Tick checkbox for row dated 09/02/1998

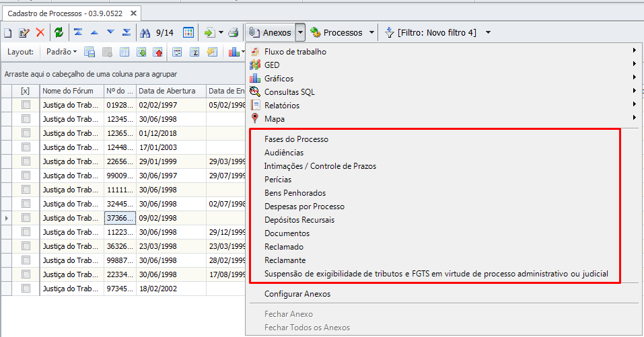click(26, 218)
